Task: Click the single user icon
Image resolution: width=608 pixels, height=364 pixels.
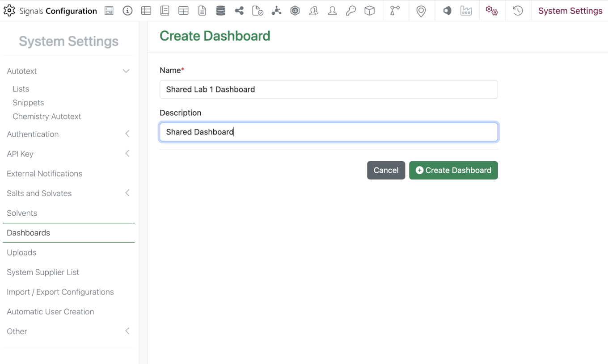Action: pyautogui.click(x=332, y=11)
